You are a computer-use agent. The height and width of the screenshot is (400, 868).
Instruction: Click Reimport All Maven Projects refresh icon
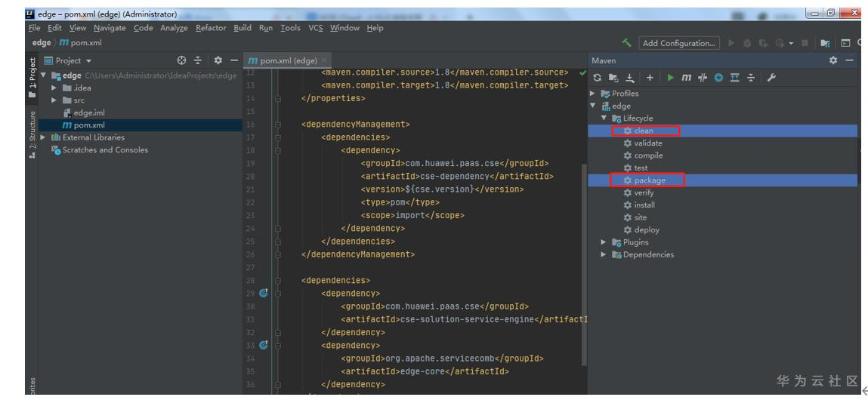click(x=598, y=78)
